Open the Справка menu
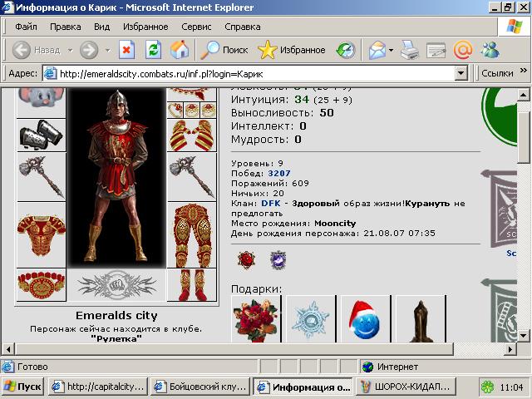The width and height of the screenshot is (532, 399). coord(243,27)
